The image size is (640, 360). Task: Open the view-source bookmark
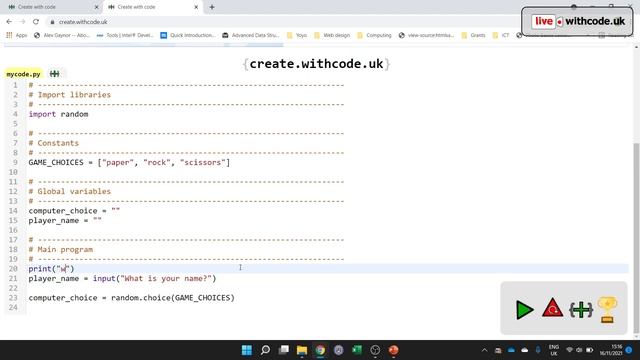point(426,36)
